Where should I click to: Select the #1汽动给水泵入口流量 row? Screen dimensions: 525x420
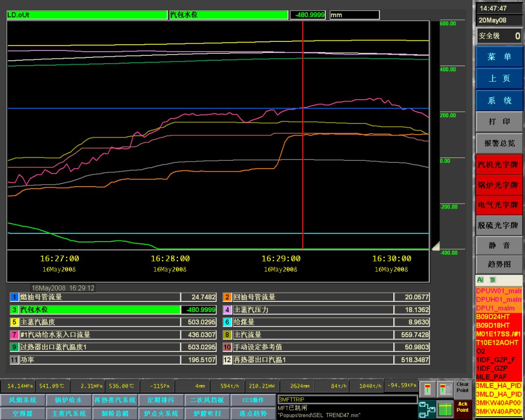113,334
